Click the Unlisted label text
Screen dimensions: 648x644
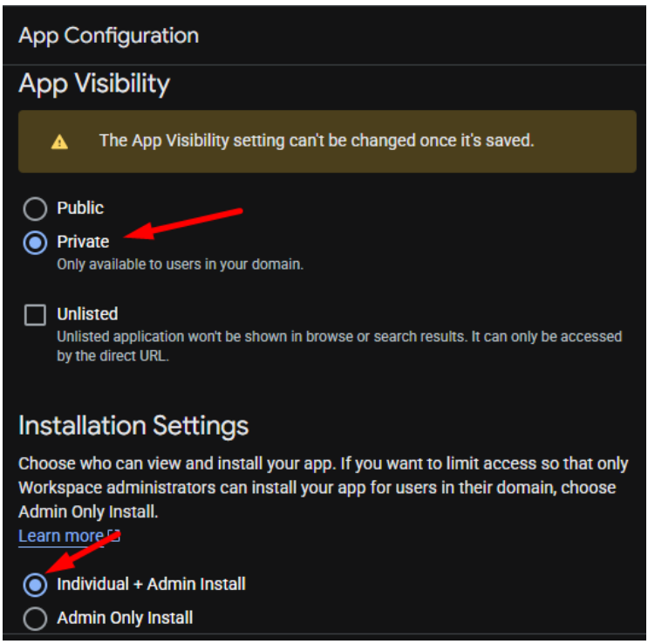click(x=87, y=314)
